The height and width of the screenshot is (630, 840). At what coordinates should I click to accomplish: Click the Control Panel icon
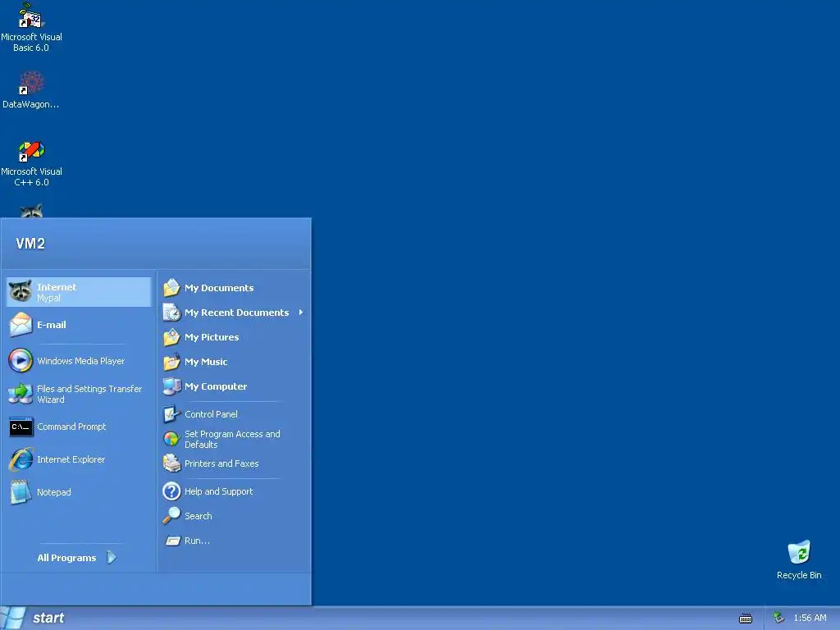click(171, 414)
